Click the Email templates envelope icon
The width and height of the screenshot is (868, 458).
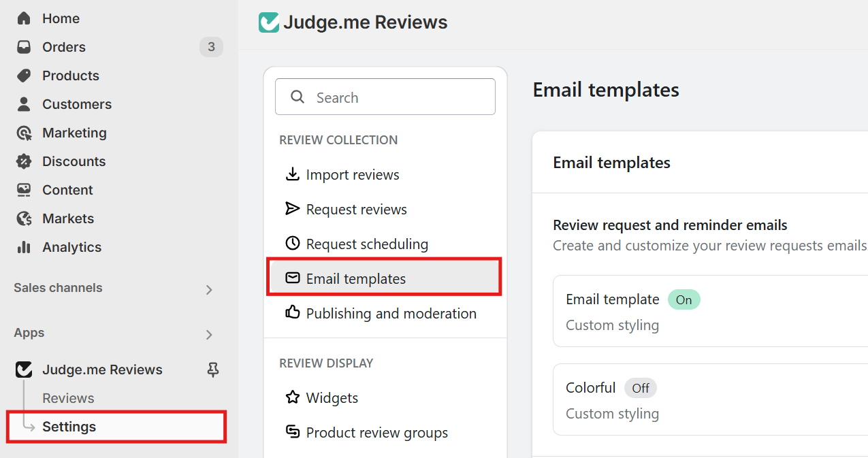pos(292,278)
